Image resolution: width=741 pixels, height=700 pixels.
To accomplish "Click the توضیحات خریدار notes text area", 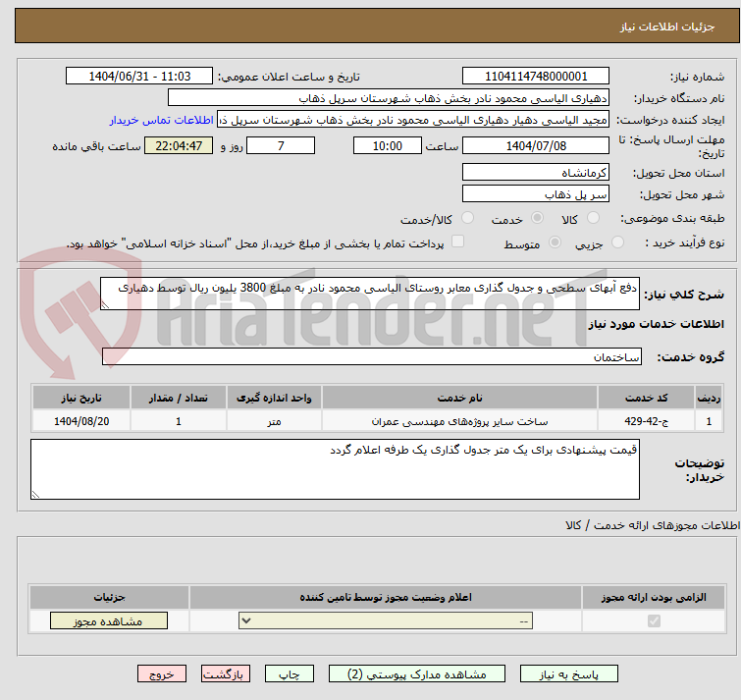I will 335,468.
